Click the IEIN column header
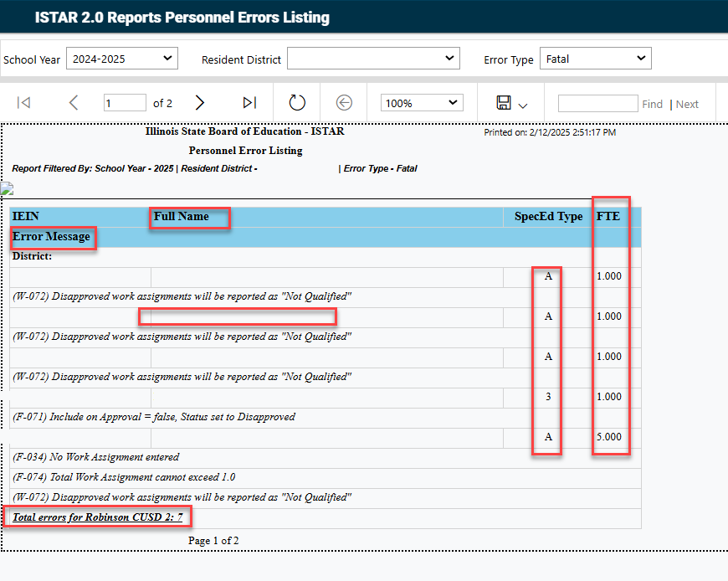Screen dimensions: 728x581 point(26,217)
